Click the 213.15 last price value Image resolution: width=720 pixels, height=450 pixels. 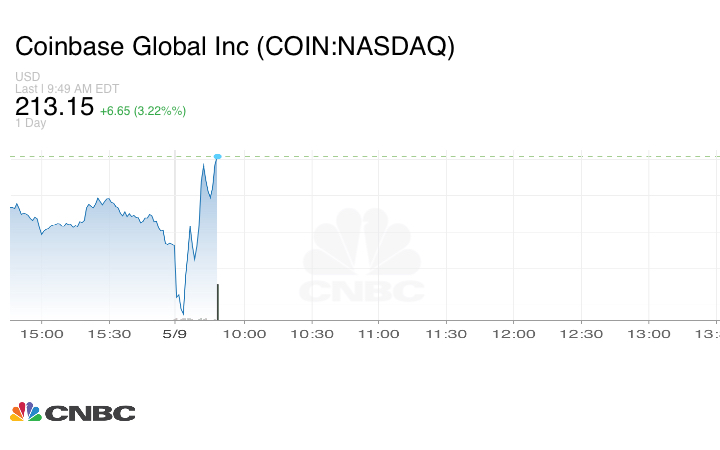tap(54, 107)
